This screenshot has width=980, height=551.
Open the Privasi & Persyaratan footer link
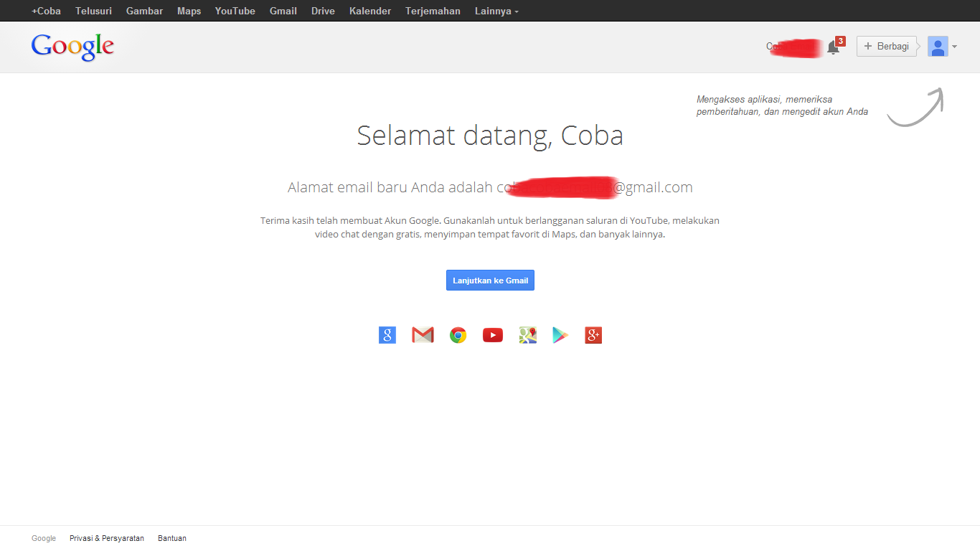[x=107, y=538]
